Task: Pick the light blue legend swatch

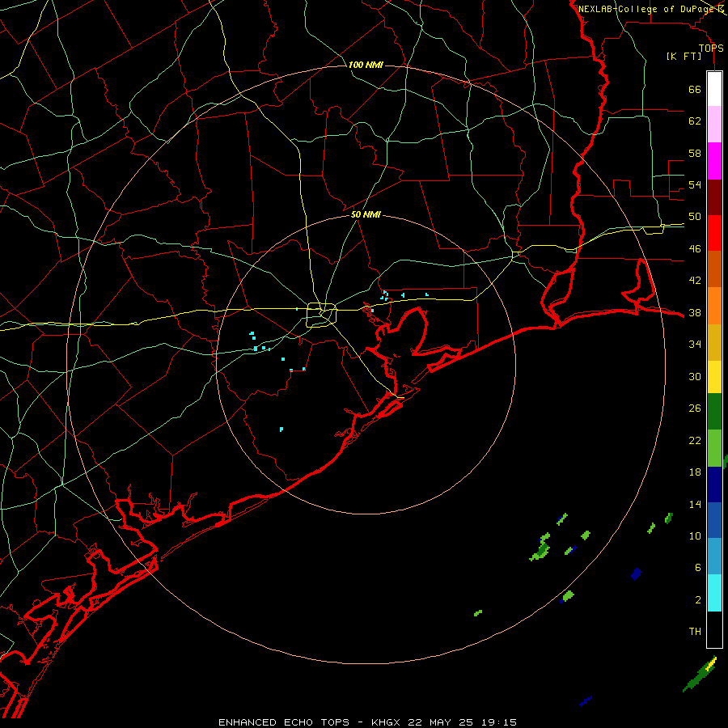Action: coord(714,557)
